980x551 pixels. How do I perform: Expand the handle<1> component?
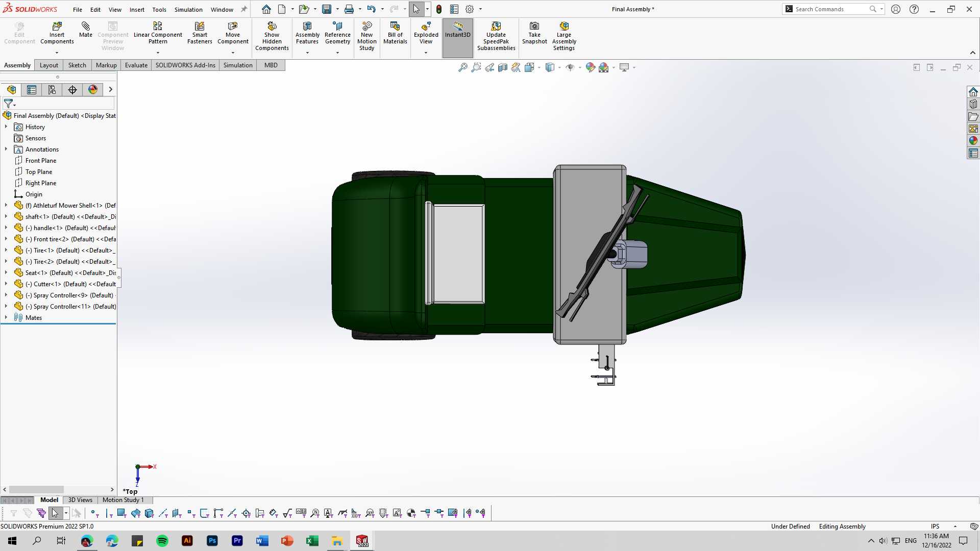coord(6,228)
